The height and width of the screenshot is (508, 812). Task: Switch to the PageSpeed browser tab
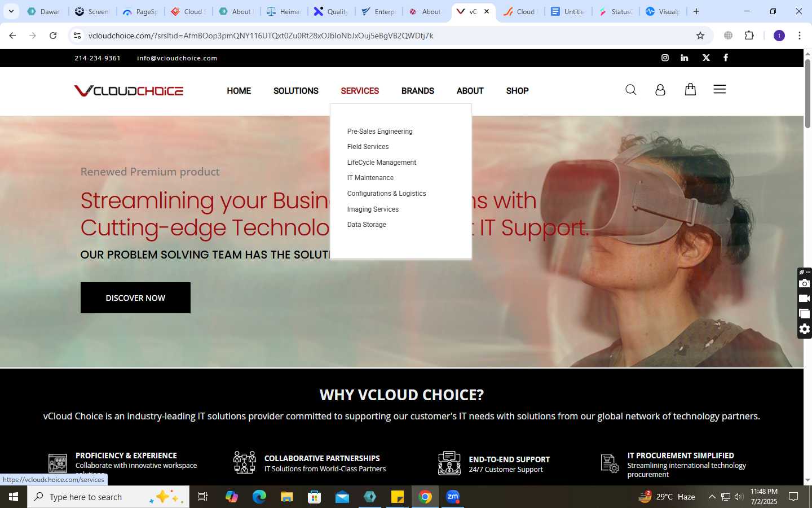[141, 11]
